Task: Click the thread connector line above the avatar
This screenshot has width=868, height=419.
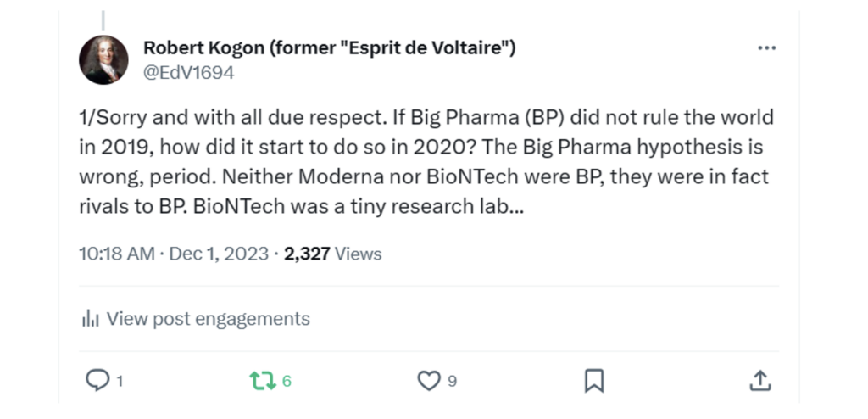Action: (x=103, y=20)
